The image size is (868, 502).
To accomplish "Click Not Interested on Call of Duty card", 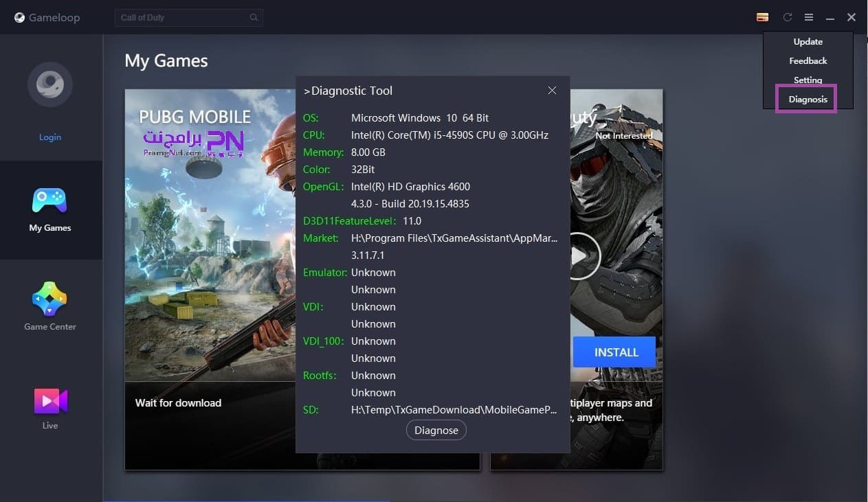I will pos(624,136).
